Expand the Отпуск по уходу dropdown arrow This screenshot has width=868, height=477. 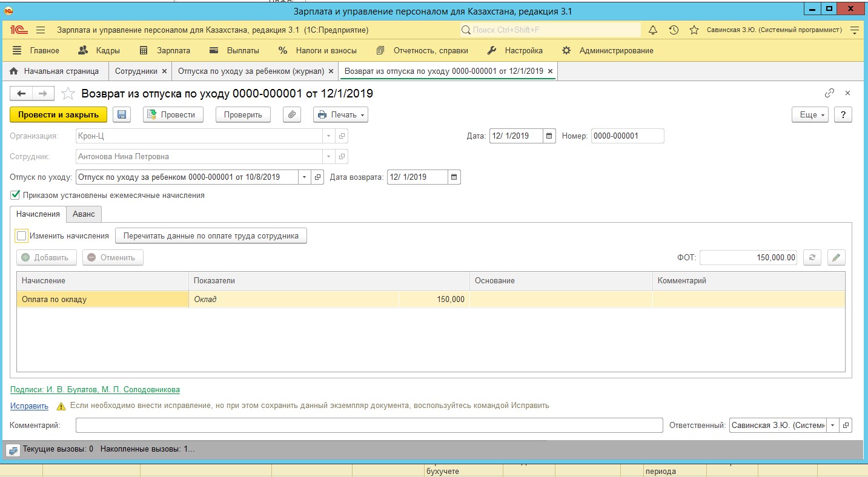click(x=304, y=177)
